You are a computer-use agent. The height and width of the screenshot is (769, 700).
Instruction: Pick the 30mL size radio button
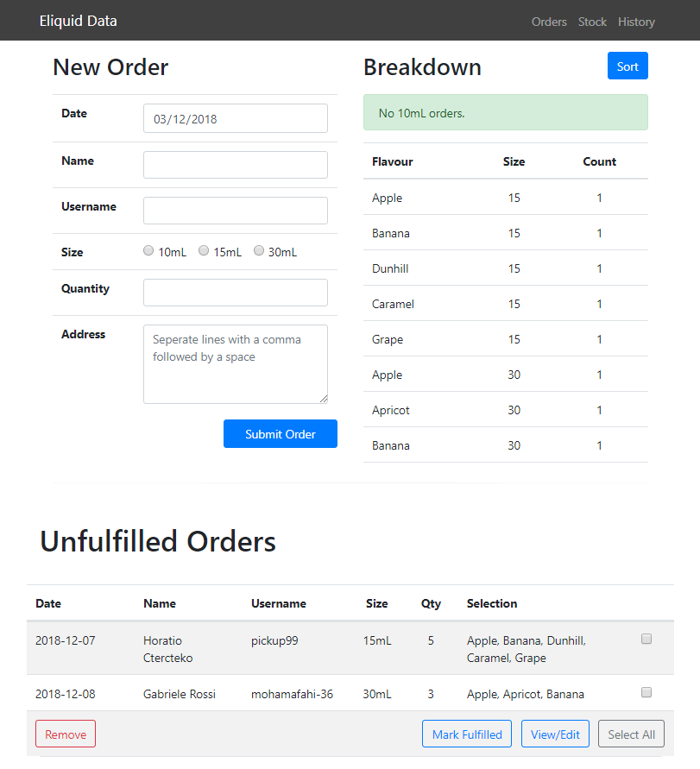[x=259, y=251]
